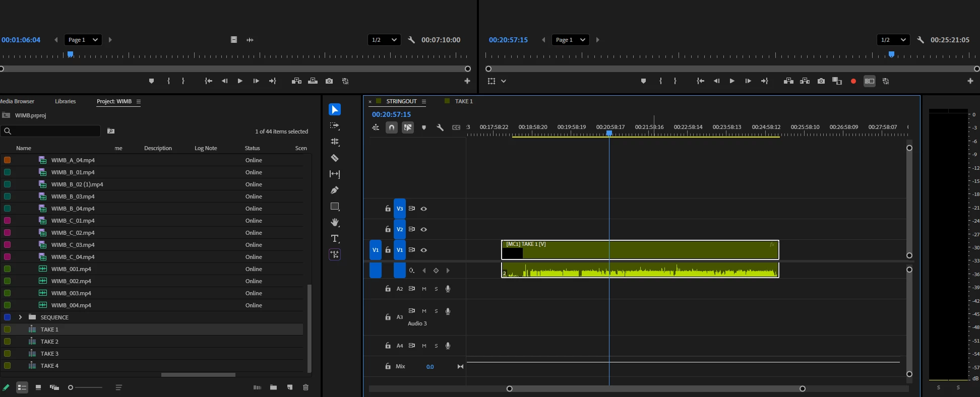
Task: Select the Razor tool
Action: tap(335, 158)
